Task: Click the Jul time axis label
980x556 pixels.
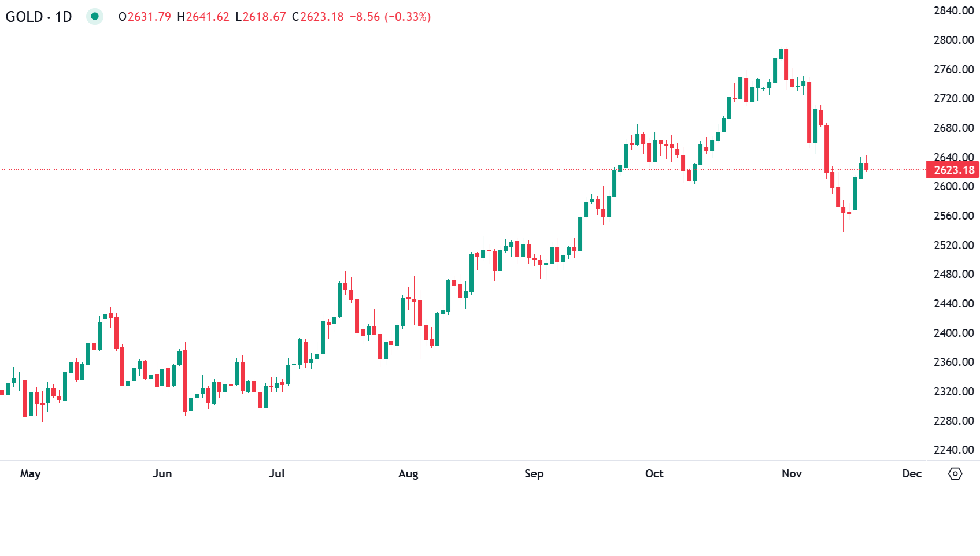Action: [x=276, y=474]
